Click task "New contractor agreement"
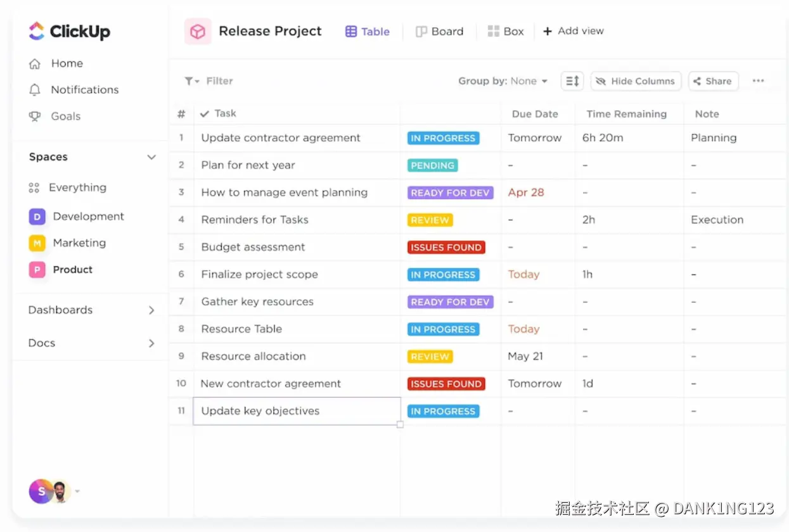789x532 pixels. (x=271, y=384)
